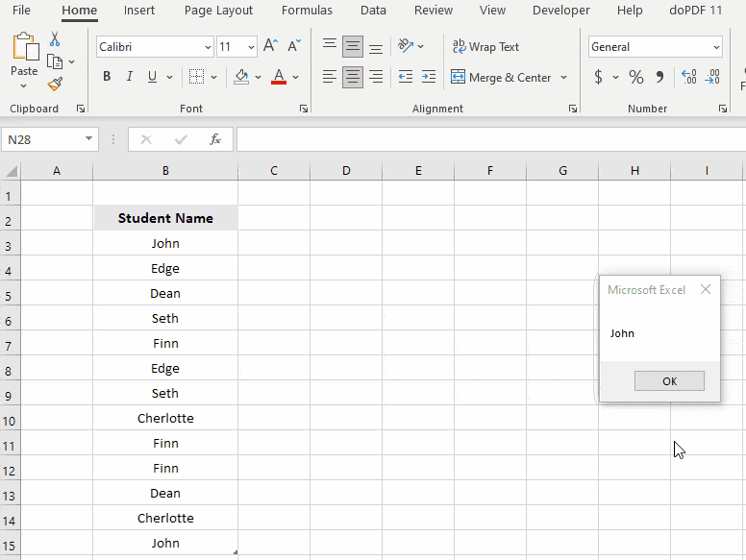Toggle Wrap Text
Image resolution: width=746 pixels, height=560 pixels.
coord(485,47)
